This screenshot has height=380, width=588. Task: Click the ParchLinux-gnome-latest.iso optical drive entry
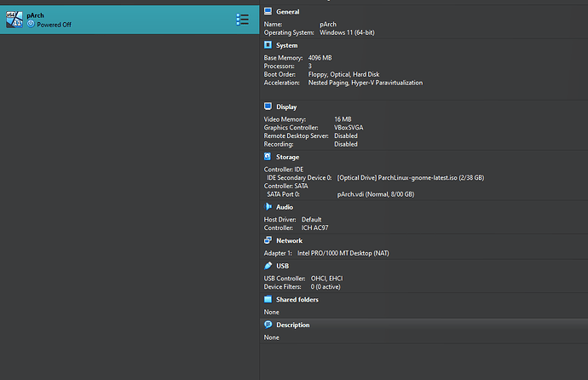[x=411, y=177]
